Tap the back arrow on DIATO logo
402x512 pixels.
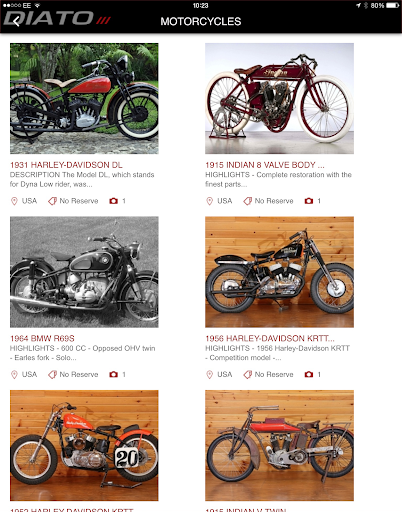(x=16, y=22)
